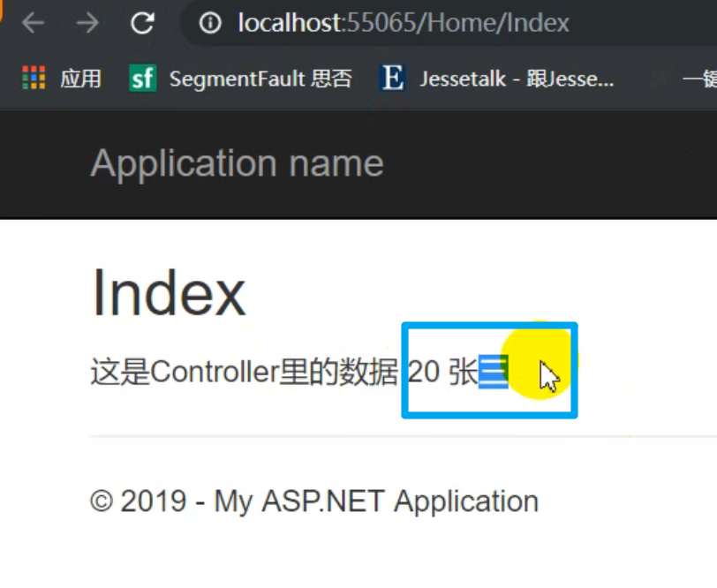Open site information via the info icon
The image size is (717, 588).
(209, 24)
